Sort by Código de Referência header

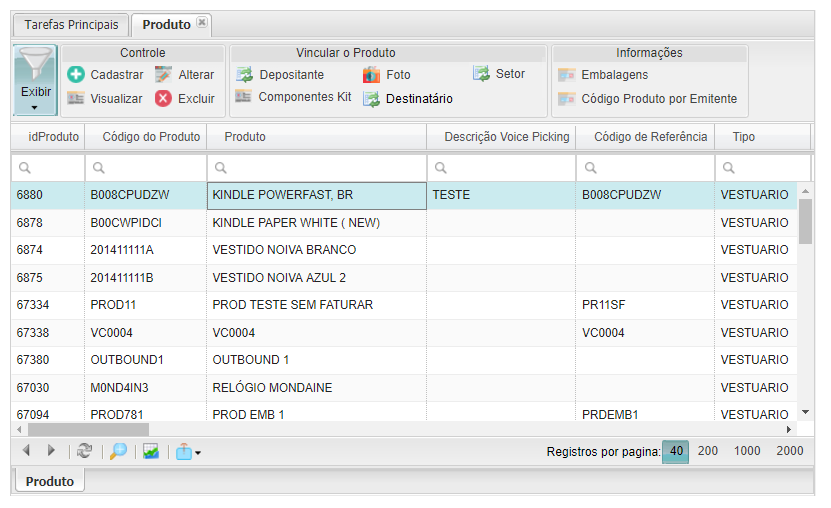(x=645, y=137)
